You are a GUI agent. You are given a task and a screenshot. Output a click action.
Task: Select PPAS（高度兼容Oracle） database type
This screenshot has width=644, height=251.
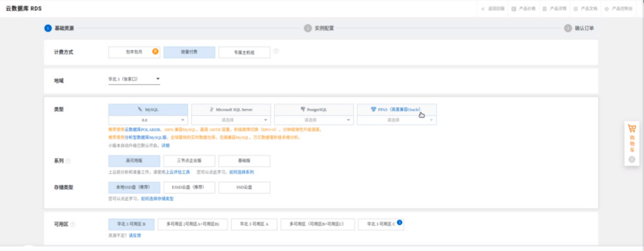[x=396, y=109]
